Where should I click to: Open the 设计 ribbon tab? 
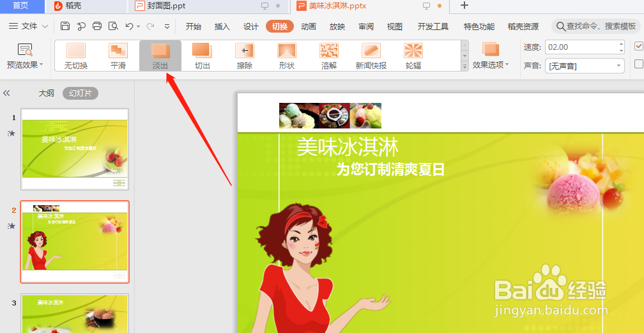[251, 26]
